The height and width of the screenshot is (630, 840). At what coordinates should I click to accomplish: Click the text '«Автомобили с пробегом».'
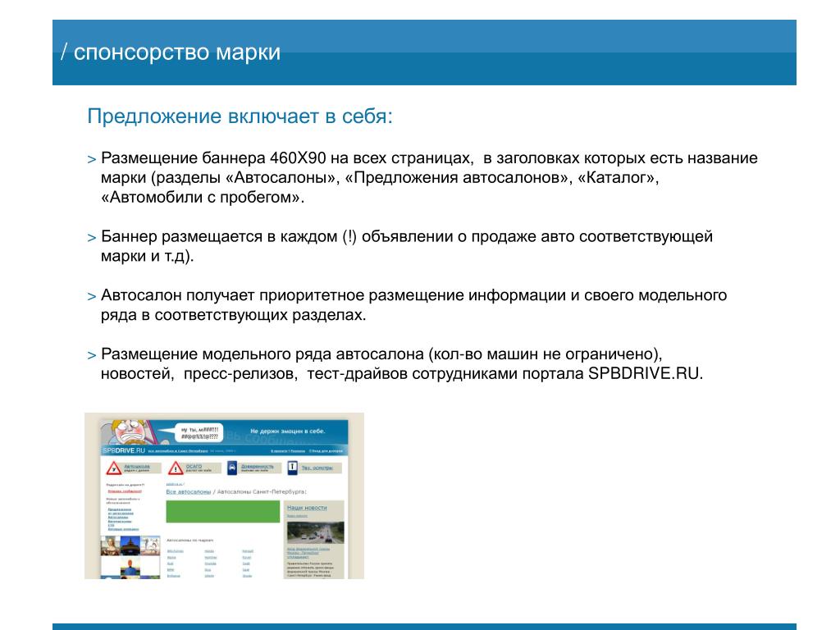203,197
